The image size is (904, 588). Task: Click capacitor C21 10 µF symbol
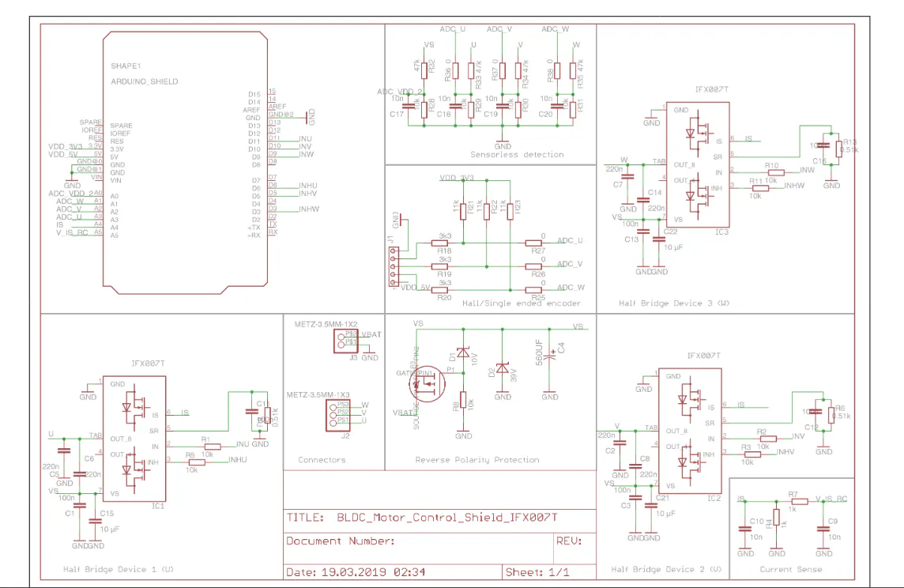pyautogui.click(x=651, y=505)
